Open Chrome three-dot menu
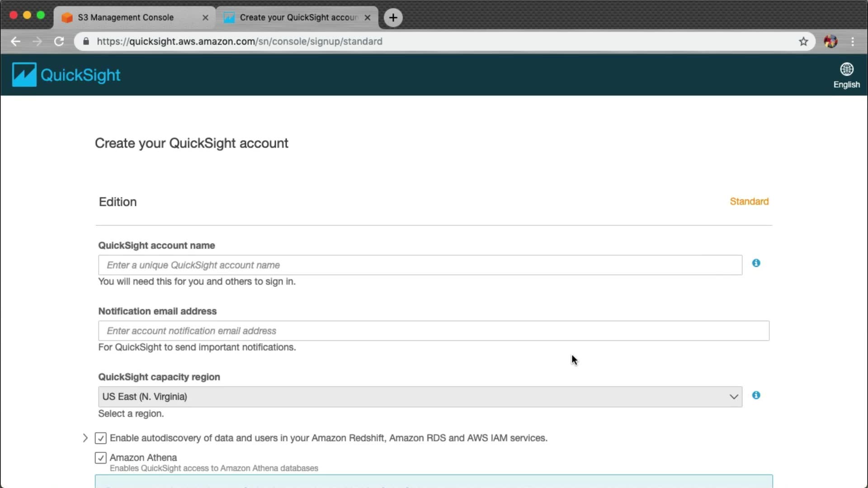868x488 pixels. tap(853, 42)
